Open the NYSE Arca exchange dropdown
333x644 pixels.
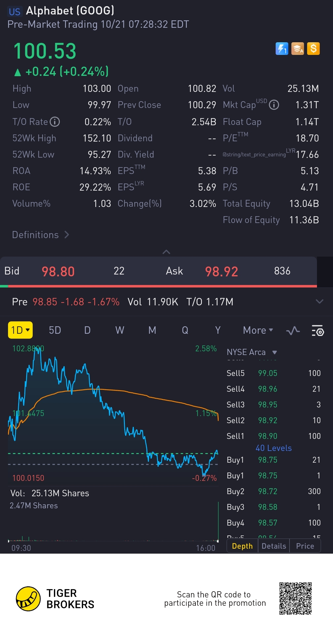point(252,352)
